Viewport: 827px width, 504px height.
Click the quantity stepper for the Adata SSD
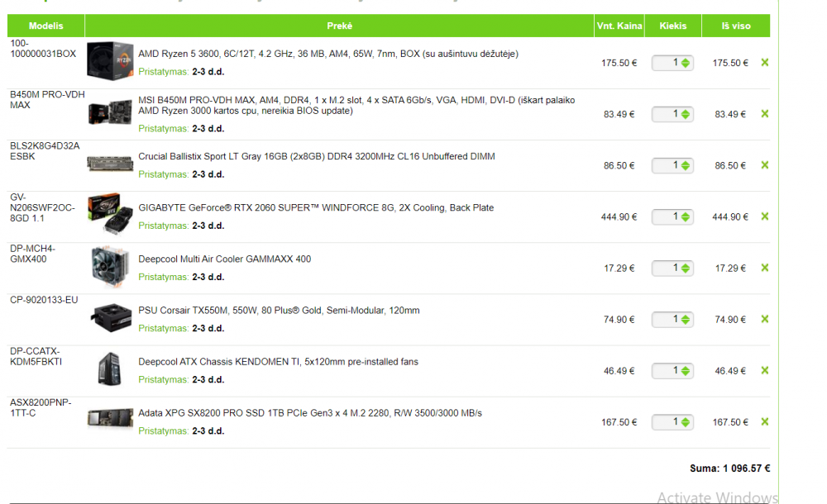[686, 422]
